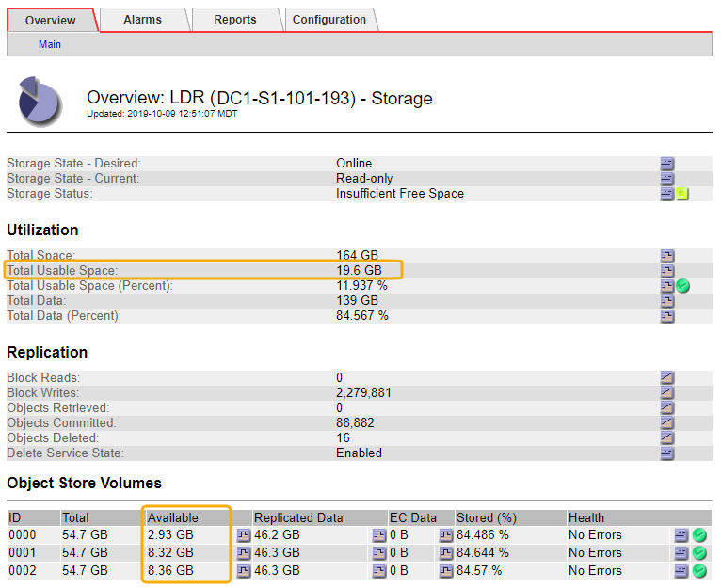Screen dimensions: 721x588
Task: Click green check next to Total Usable Space (Percent)
Action: tap(683, 286)
